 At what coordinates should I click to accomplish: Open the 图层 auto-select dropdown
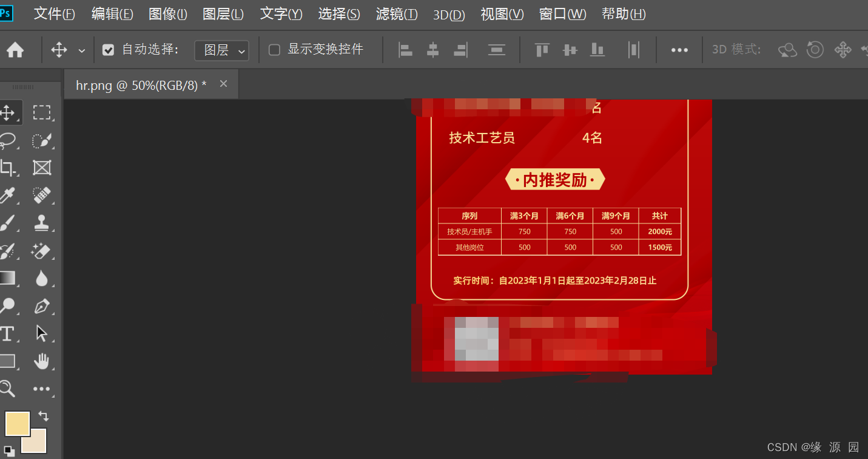tap(221, 50)
